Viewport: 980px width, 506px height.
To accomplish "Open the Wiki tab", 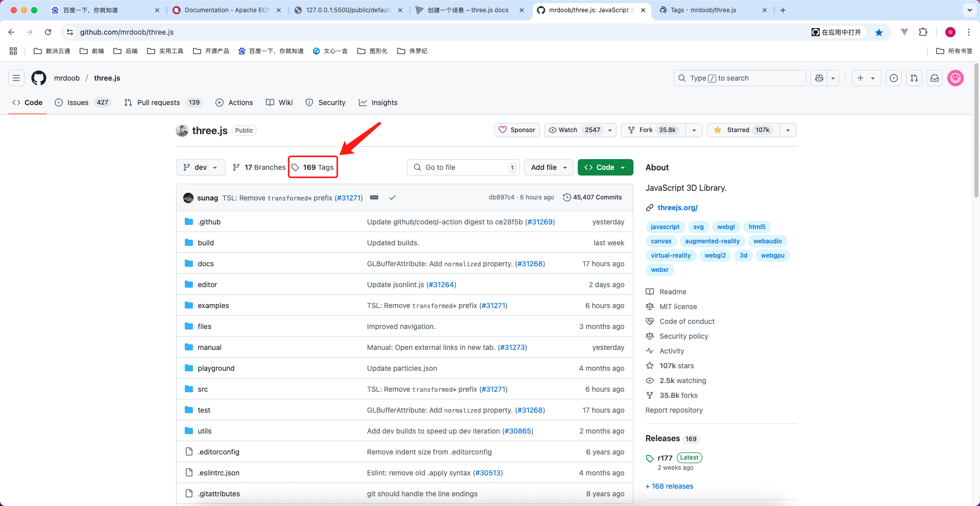I will [279, 103].
